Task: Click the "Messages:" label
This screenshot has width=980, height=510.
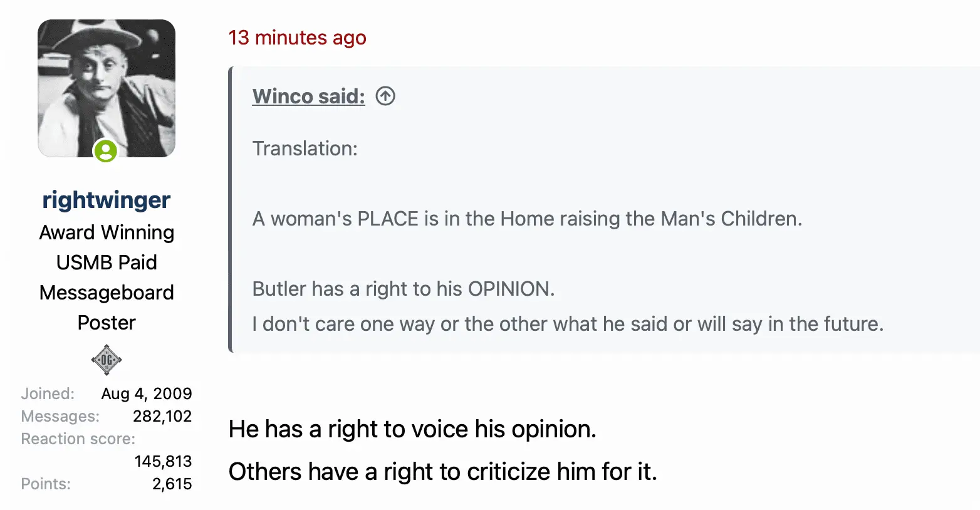Action: [60, 416]
